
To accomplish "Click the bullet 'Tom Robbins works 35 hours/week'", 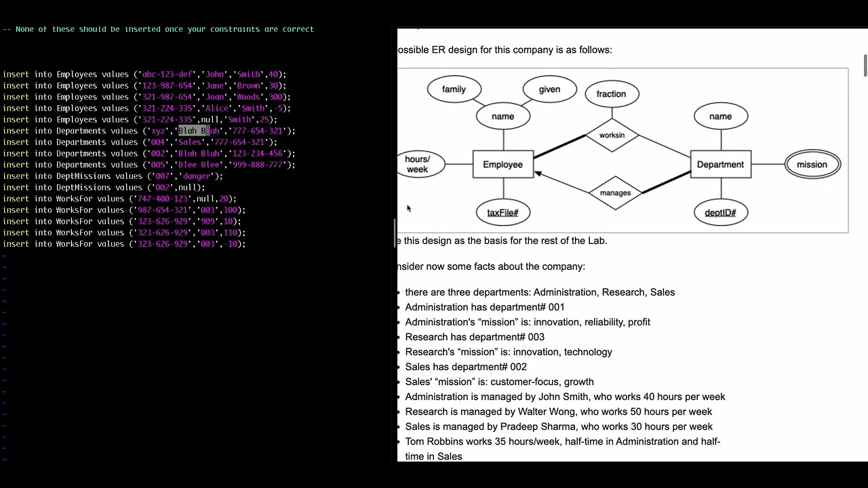I will coord(563,449).
